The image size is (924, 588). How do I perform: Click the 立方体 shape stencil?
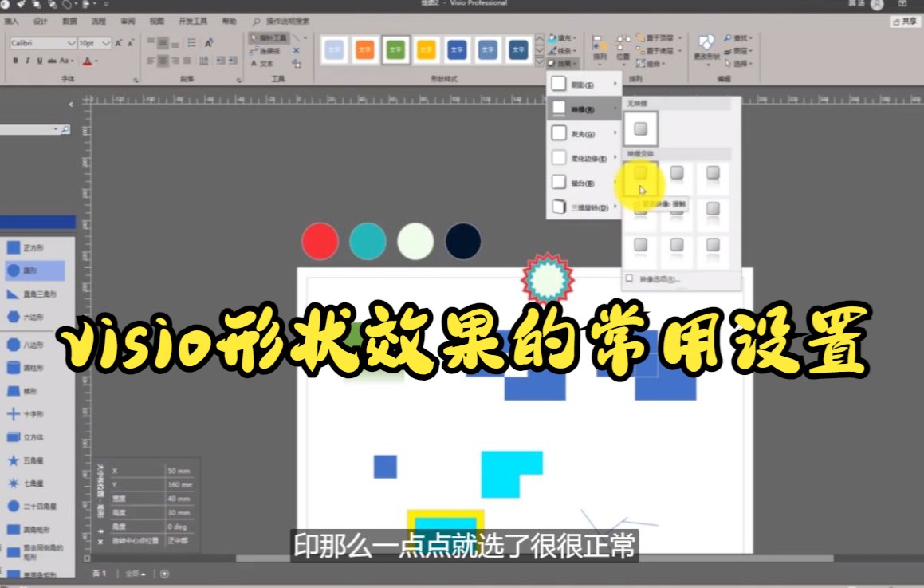coord(33,436)
